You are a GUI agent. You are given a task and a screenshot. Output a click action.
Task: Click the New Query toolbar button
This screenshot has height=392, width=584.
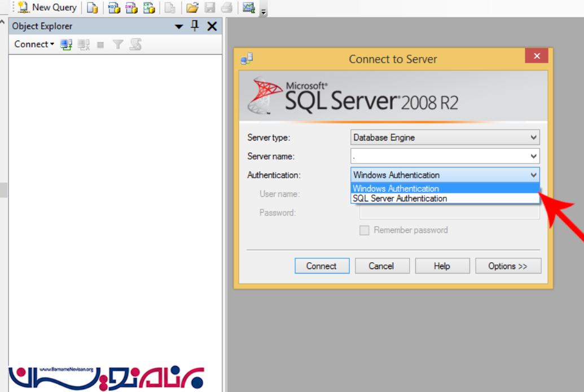[47, 7]
